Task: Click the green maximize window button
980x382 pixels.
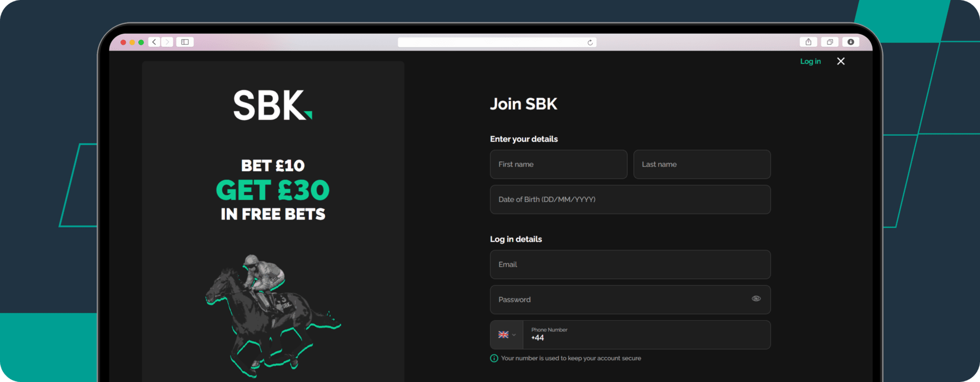Action: click(x=141, y=42)
